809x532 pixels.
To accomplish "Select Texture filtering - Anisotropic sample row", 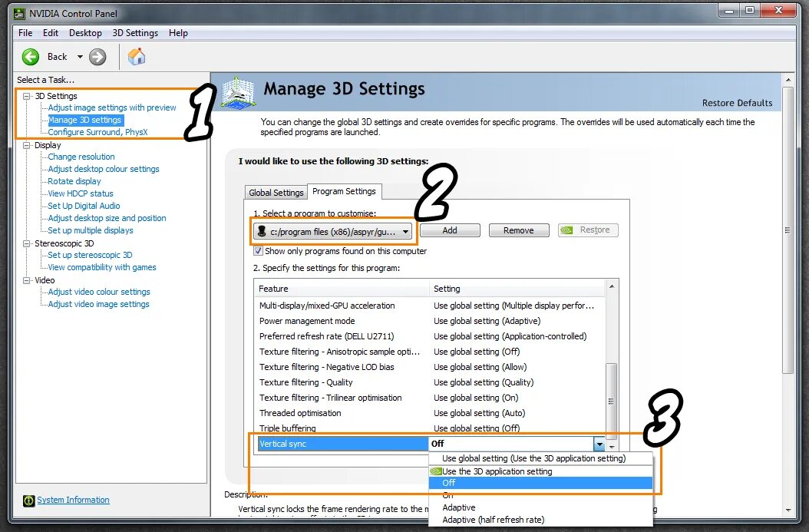I will click(429, 352).
